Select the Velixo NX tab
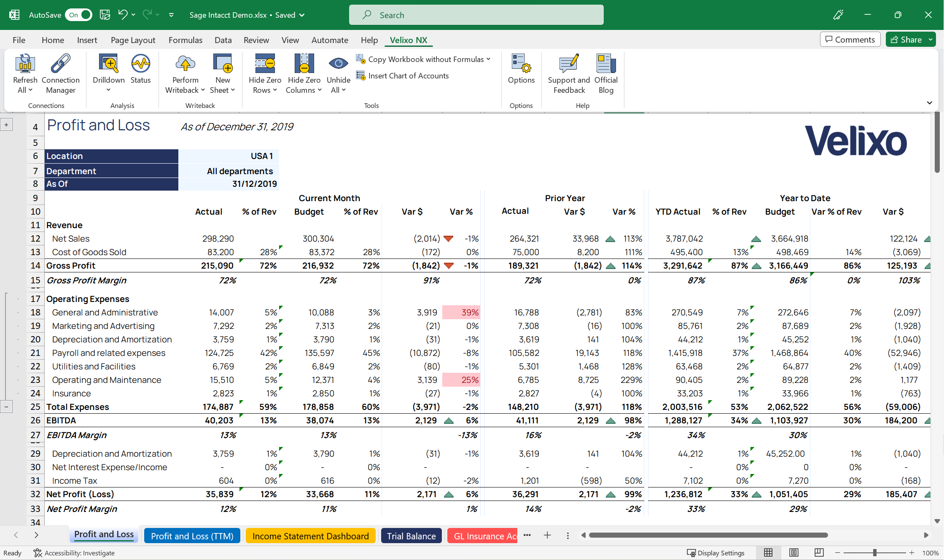This screenshot has height=560, width=944. 409,40
